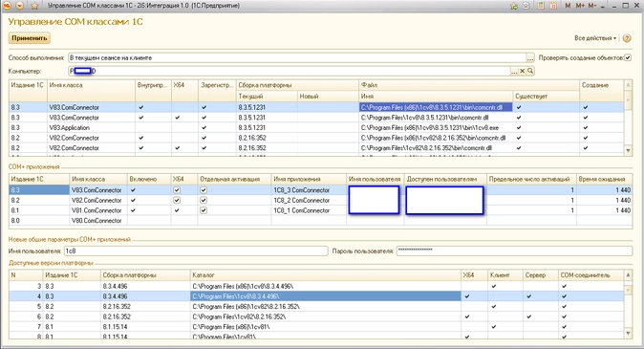Open the round dropdown arrow beside 1C logo
Screen dimensions: 644x349
coord(20,6)
